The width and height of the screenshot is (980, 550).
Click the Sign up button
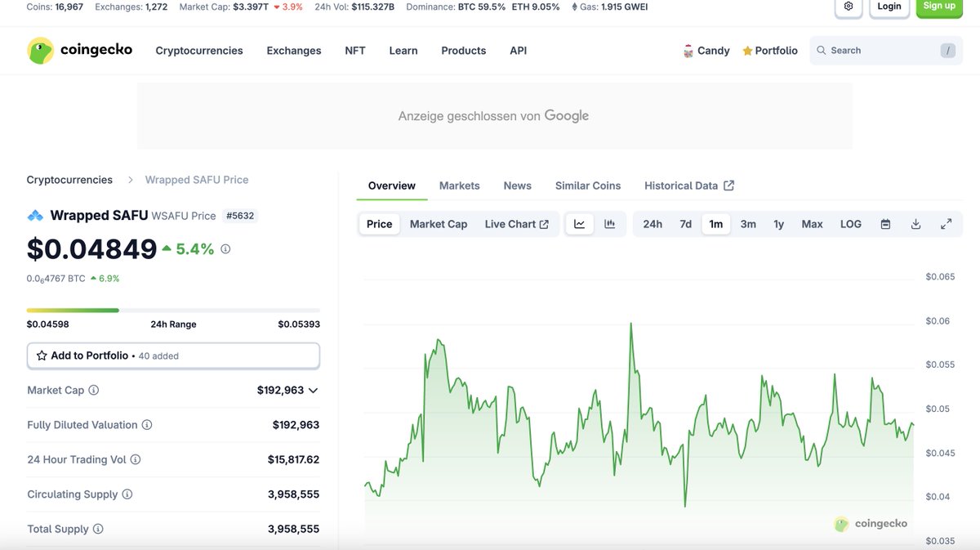tap(939, 6)
